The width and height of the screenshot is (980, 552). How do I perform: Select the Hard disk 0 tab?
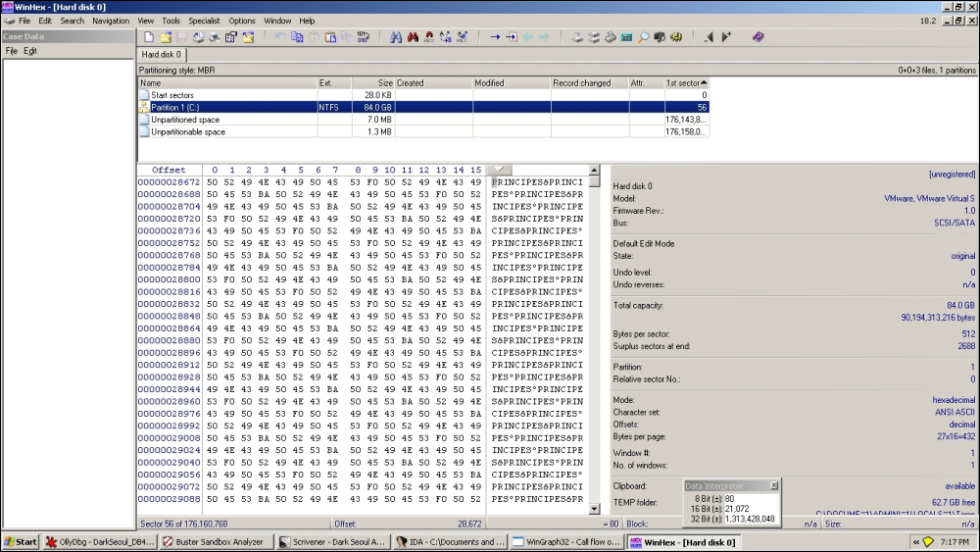(x=162, y=54)
